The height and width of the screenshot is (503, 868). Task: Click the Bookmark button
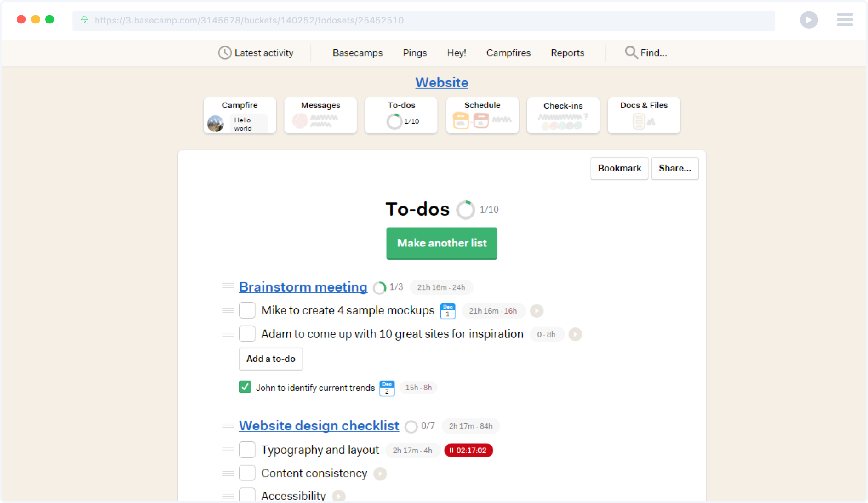pyautogui.click(x=619, y=168)
